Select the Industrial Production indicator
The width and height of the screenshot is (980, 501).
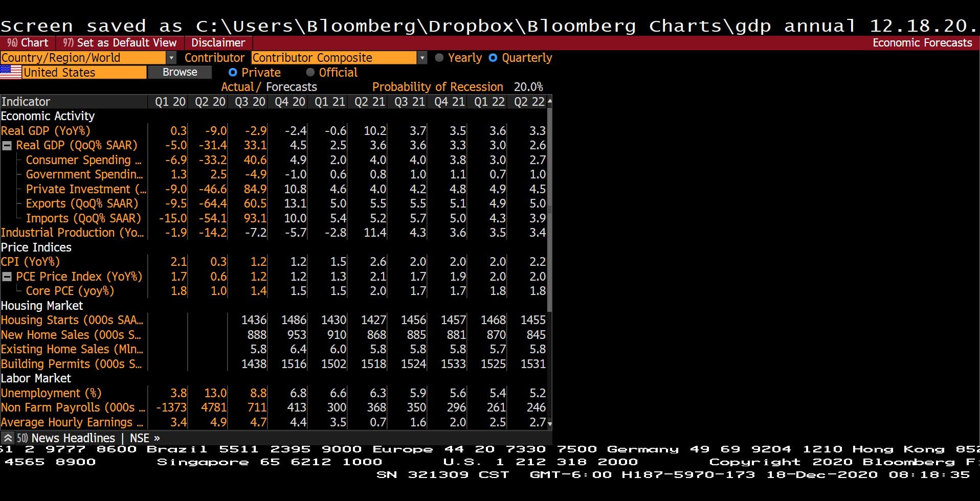coord(72,233)
